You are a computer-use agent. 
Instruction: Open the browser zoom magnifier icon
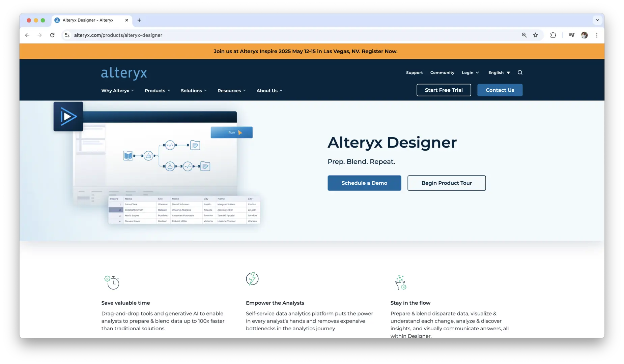[x=524, y=35]
